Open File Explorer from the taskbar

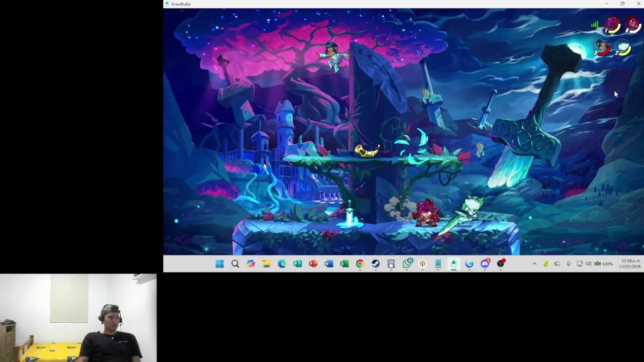[x=266, y=264]
